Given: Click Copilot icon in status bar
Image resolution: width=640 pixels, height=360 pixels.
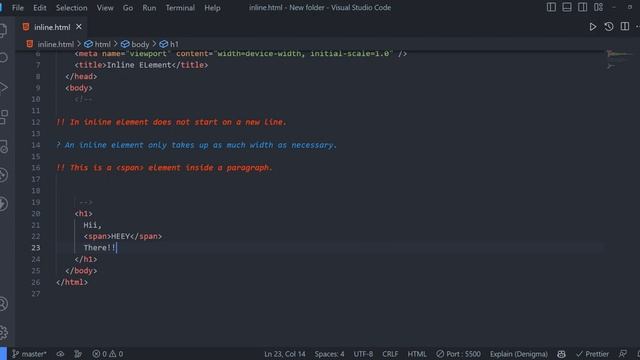Looking at the screenshot, I should tap(561, 354).
